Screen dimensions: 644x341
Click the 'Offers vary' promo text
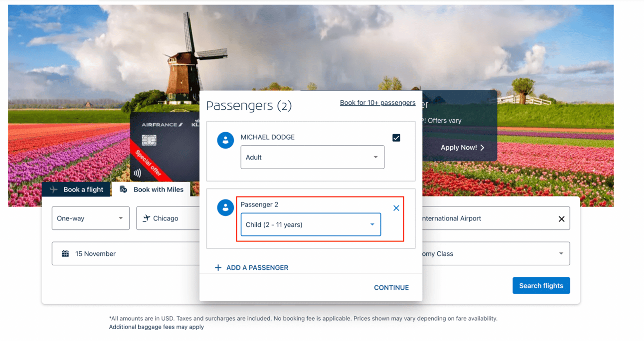coord(444,120)
